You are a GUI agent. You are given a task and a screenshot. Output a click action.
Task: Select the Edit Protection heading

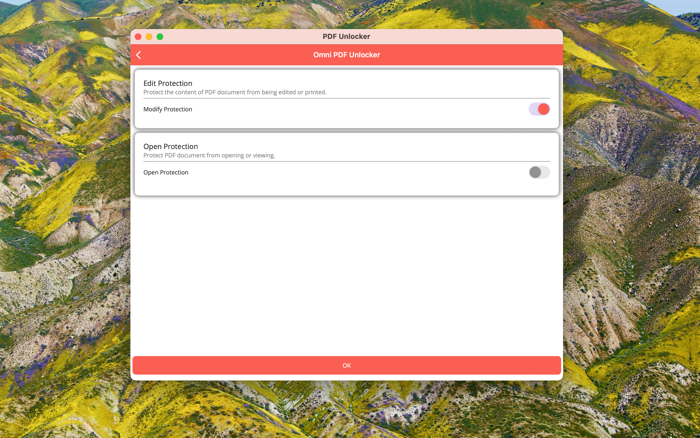click(168, 83)
